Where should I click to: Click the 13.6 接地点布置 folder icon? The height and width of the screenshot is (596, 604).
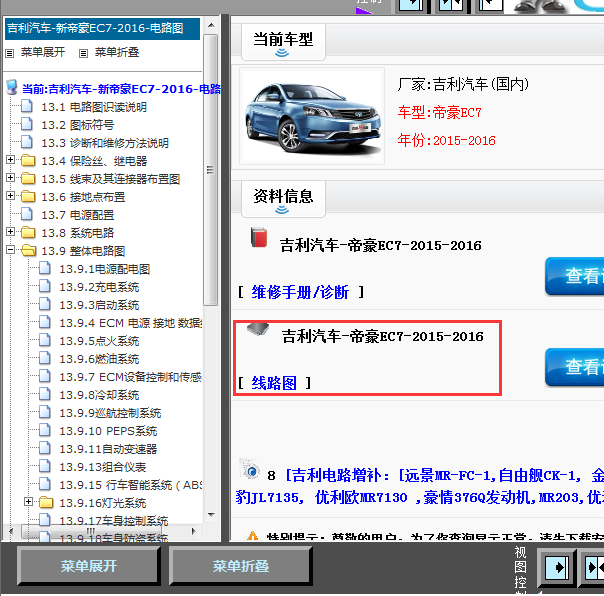tap(28, 196)
